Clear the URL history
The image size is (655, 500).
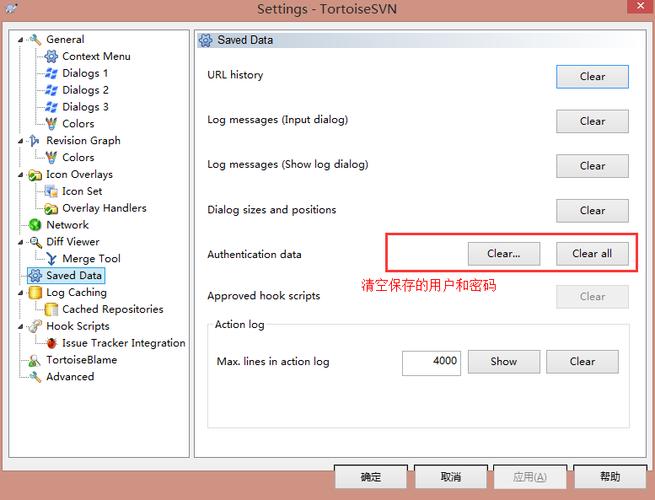pyautogui.click(x=592, y=77)
